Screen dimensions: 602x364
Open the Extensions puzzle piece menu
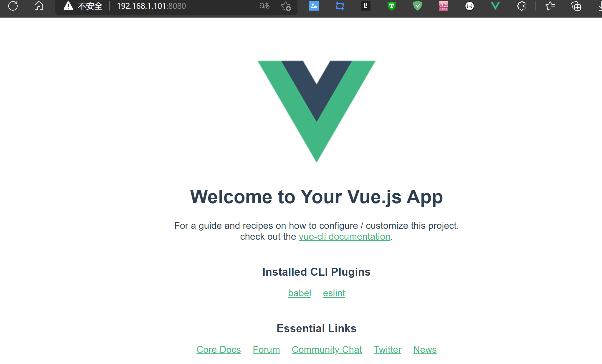(521, 6)
